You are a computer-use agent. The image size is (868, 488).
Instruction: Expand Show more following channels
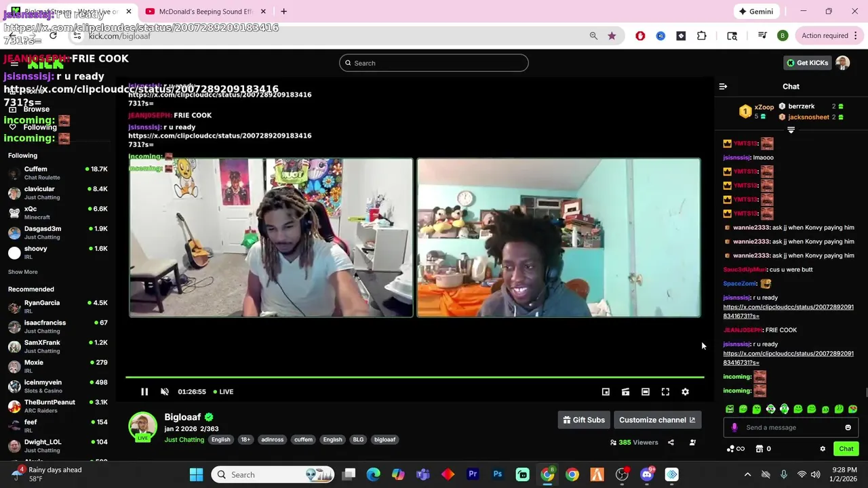(23, 272)
